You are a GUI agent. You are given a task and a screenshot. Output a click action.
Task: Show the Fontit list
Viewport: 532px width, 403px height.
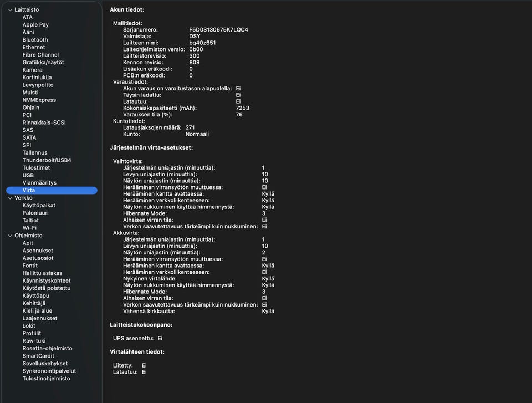(x=30, y=266)
